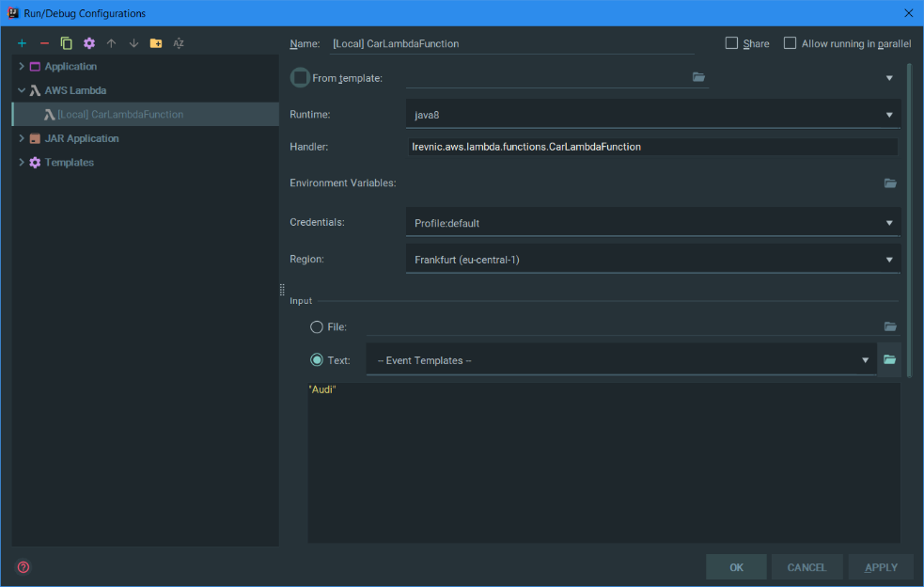The width and height of the screenshot is (924, 587).
Task: Expand the JAR Application tree node
Action: click(22, 138)
